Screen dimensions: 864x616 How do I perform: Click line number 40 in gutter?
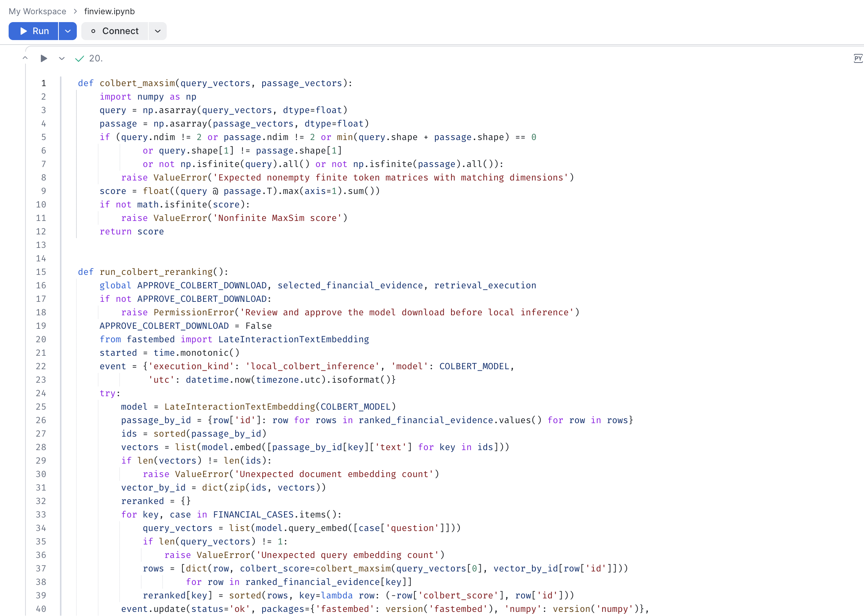[41, 609]
